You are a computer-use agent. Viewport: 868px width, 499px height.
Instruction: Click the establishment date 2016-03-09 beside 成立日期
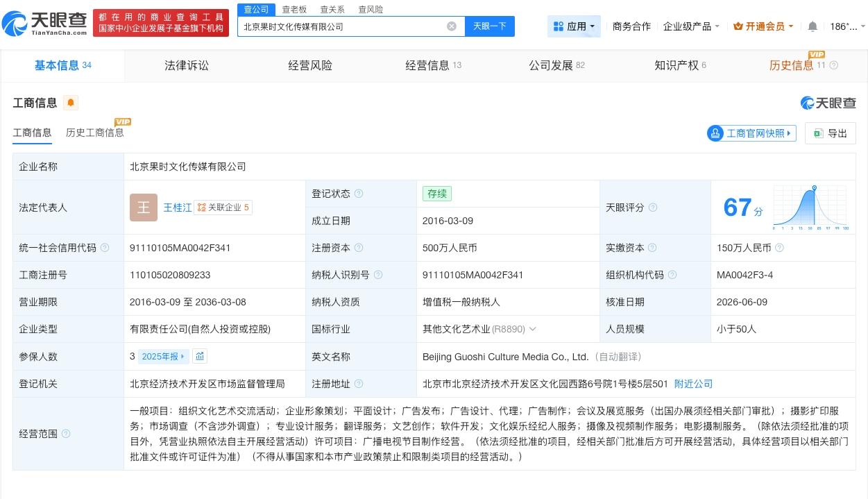[448, 221]
